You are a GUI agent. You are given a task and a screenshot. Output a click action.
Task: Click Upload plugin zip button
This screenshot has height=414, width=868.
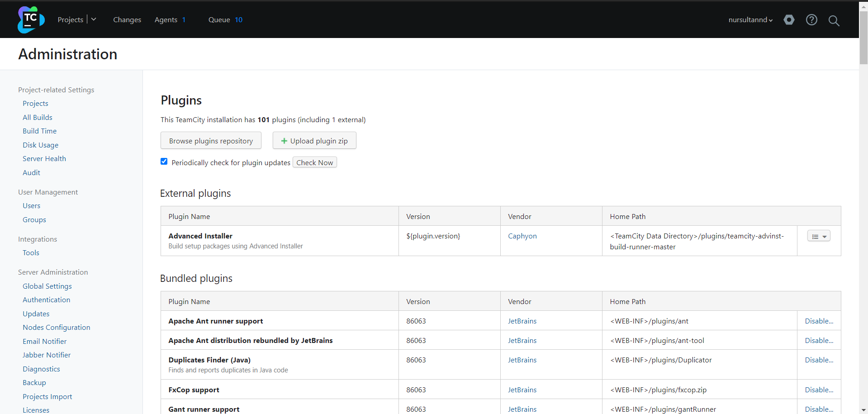coord(314,141)
